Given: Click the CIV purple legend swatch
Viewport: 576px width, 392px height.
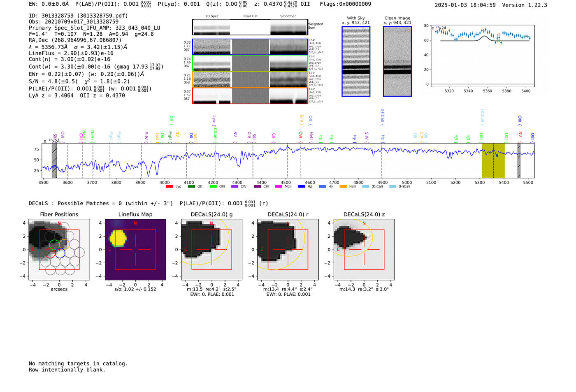Looking at the screenshot, I should click(235, 187).
